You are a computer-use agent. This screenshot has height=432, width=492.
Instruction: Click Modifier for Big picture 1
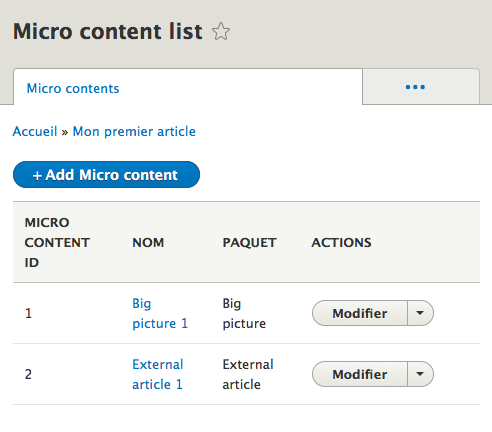(x=360, y=313)
